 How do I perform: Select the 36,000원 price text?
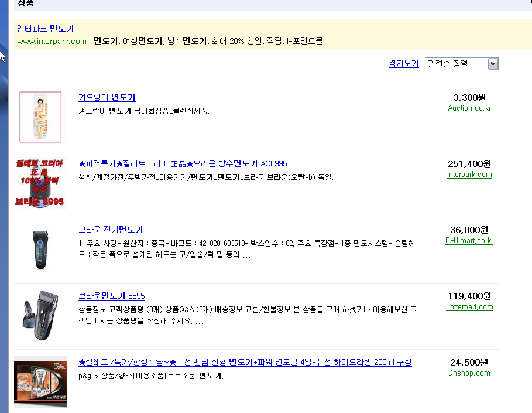click(469, 230)
